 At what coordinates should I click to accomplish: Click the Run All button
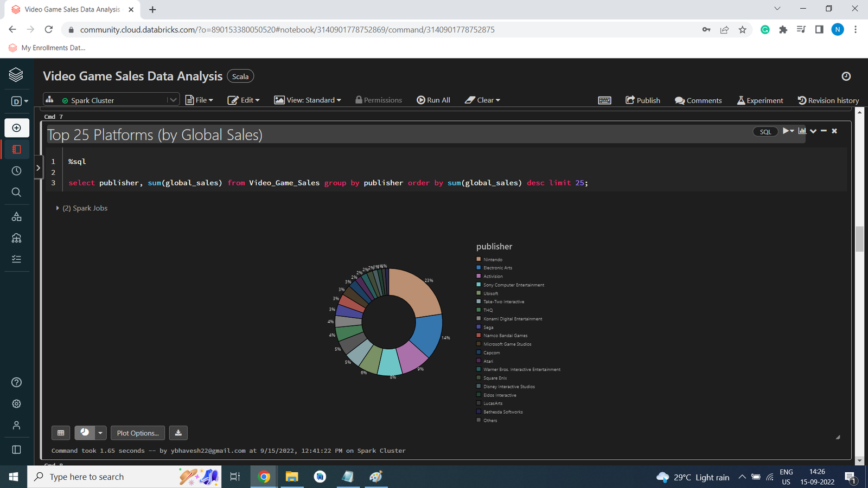pos(433,100)
